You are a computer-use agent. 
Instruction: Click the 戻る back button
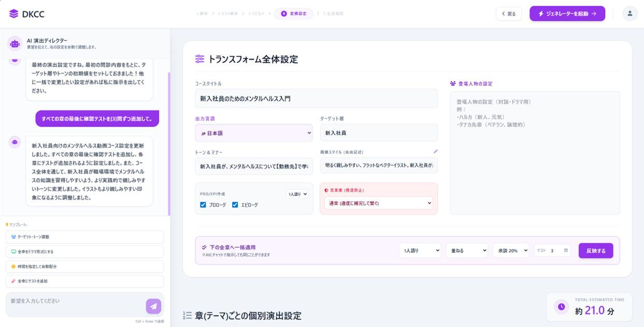click(509, 14)
